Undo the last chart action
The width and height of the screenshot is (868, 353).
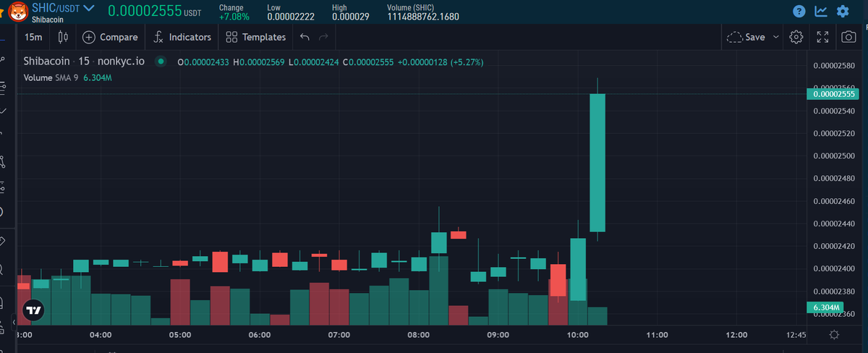click(x=305, y=37)
